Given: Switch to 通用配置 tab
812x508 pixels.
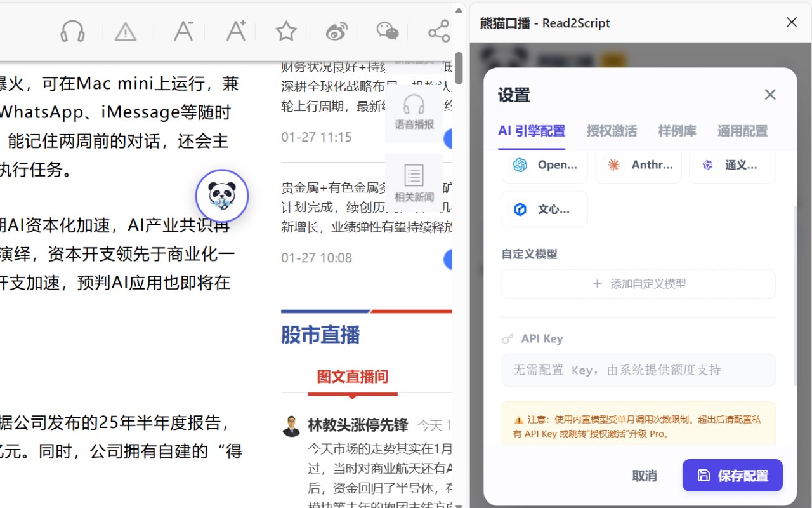Looking at the screenshot, I should coord(742,131).
